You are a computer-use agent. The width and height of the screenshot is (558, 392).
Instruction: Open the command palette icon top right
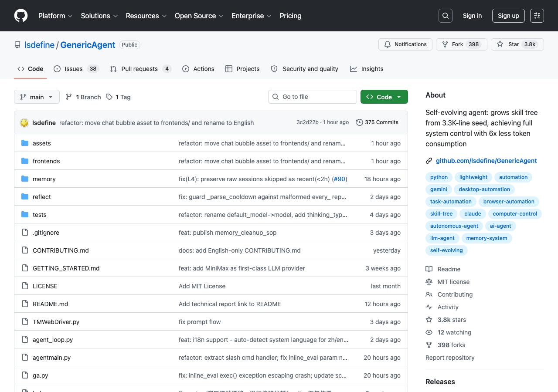[x=537, y=15]
